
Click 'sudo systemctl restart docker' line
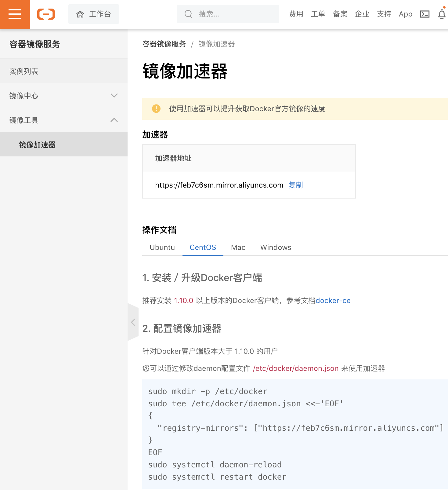coord(217,477)
